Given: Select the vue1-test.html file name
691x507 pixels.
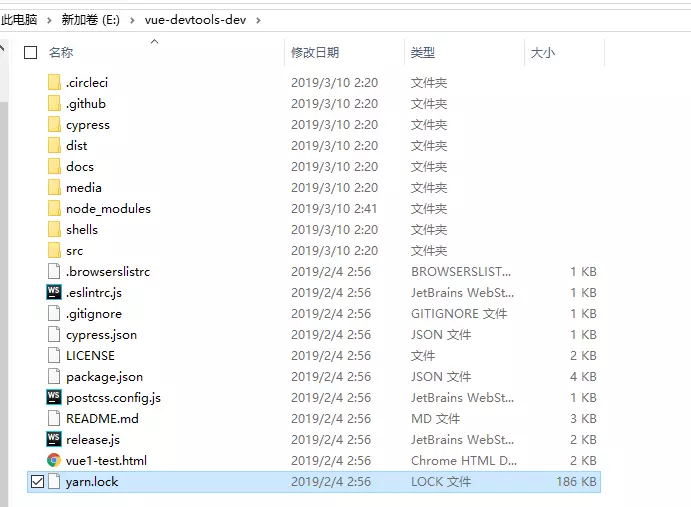Looking at the screenshot, I should click(106, 461).
